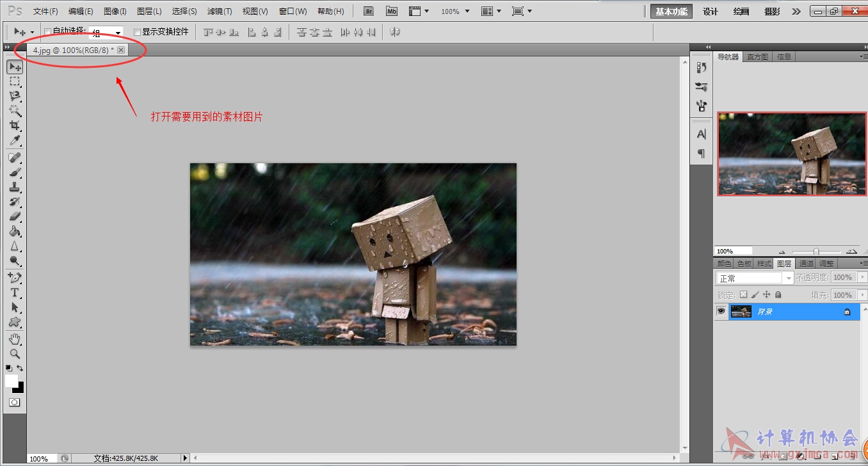Select the Clone Stamp tool
Image resolution: width=868 pixels, height=466 pixels.
click(x=15, y=187)
